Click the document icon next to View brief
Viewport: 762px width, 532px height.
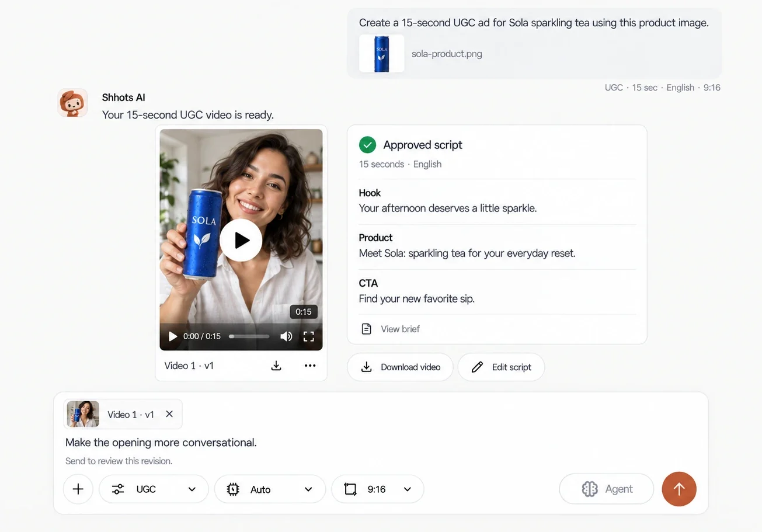tap(366, 329)
